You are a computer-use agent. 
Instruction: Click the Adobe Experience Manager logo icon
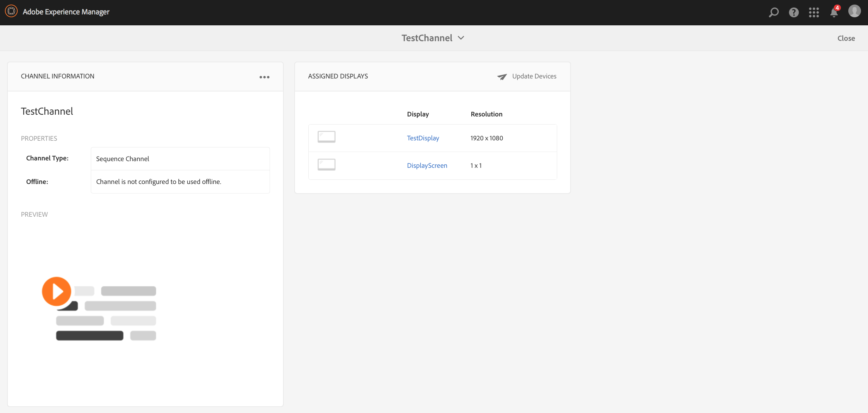coord(11,12)
